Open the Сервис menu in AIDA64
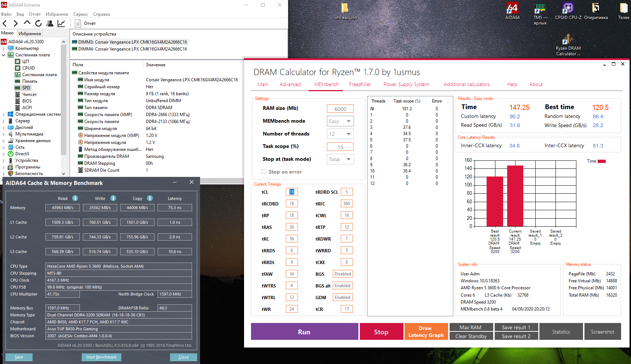Screen dimensions: 631x364 81,14
